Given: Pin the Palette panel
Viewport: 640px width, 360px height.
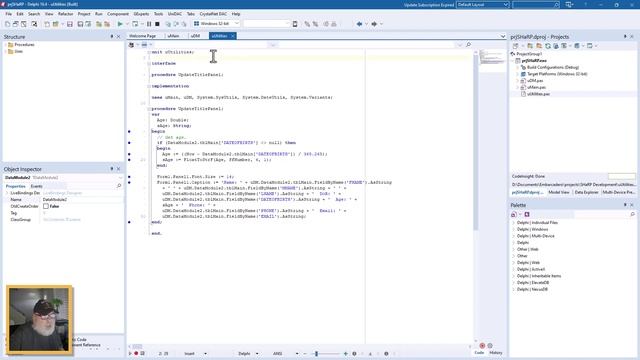Looking at the screenshot, I should 625,205.
